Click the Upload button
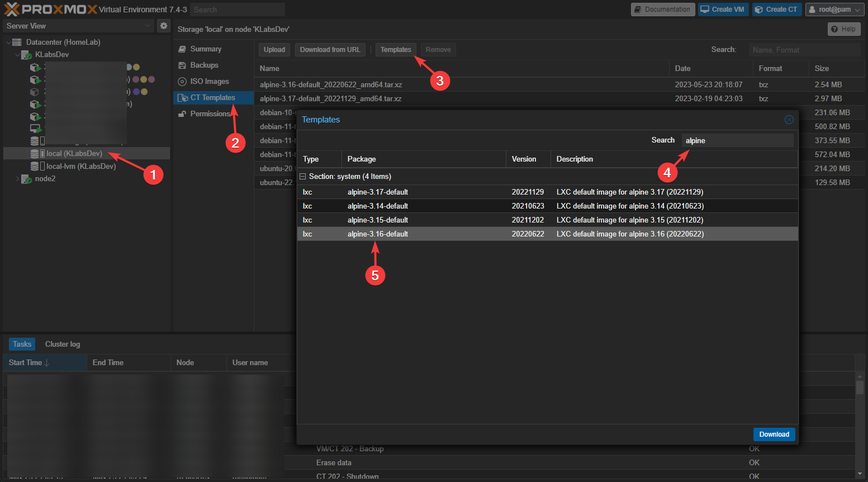Viewport: 868px width, 482px height. tap(274, 50)
